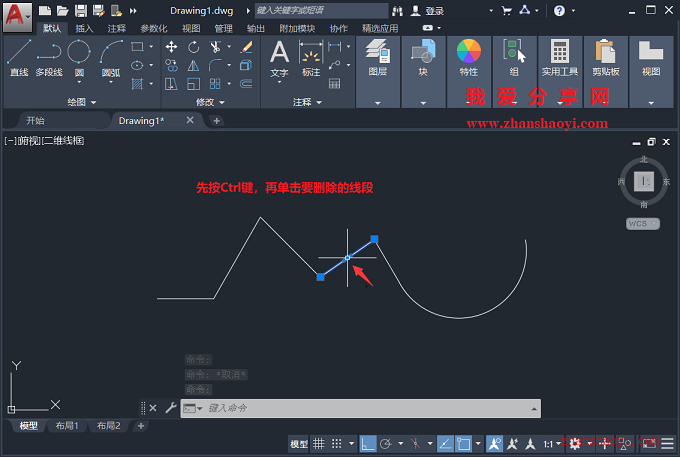The width and height of the screenshot is (680, 457).
Task: Open the 图层 (Layers) panel button
Action: 378,72
